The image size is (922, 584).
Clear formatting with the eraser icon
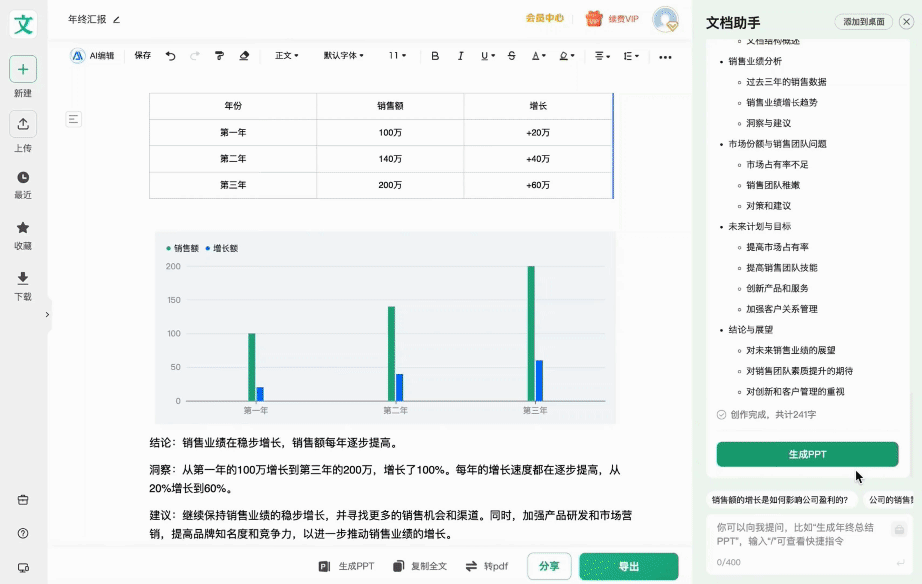pyautogui.click(x=243, y=57)
